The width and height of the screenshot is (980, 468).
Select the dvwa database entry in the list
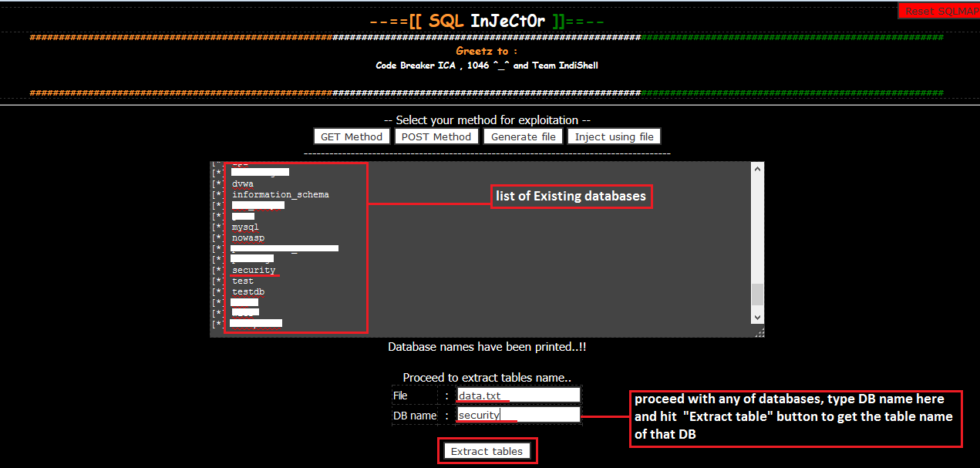pos(242,183)
